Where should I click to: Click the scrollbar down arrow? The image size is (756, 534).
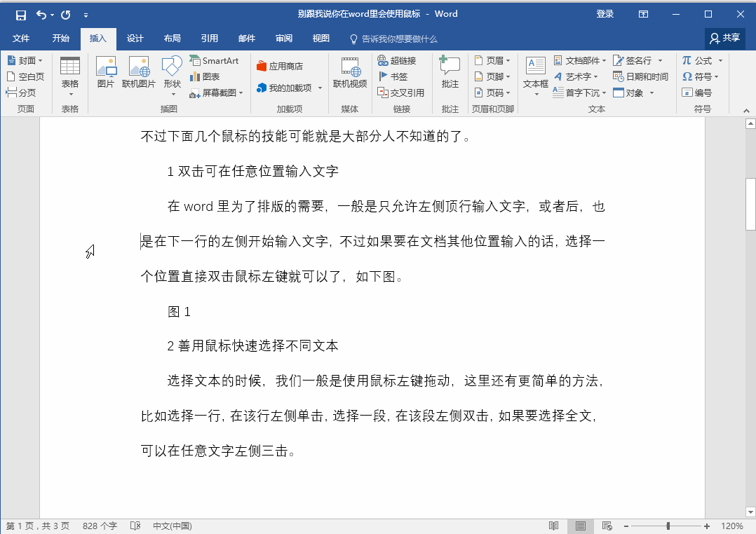point(750,512)
